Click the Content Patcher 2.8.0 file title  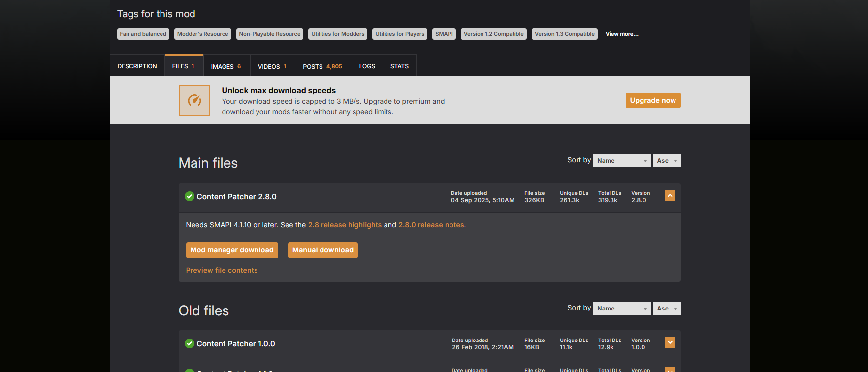pyautogui.click(x=237, y=197)
